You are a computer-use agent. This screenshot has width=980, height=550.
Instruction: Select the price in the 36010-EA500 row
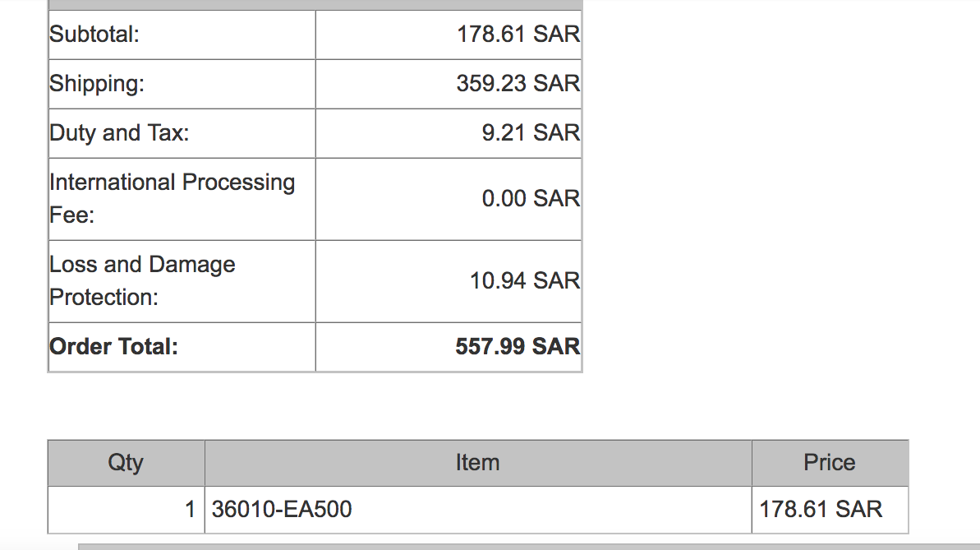point(821,510)
